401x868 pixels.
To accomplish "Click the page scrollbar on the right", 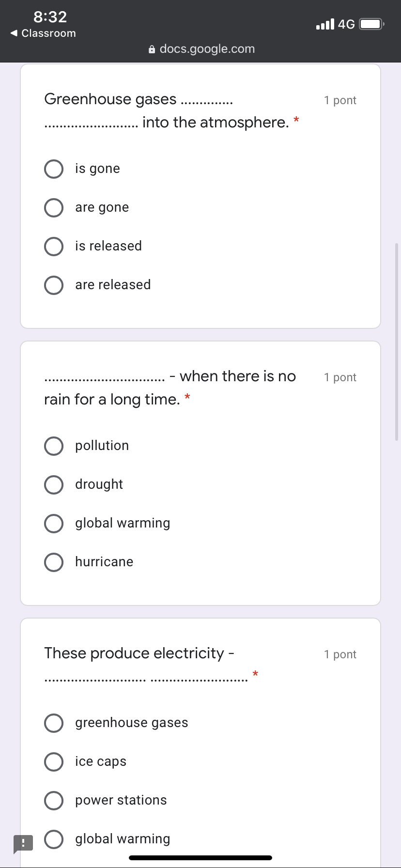I will pyautogui.click(x=397, y=341).
